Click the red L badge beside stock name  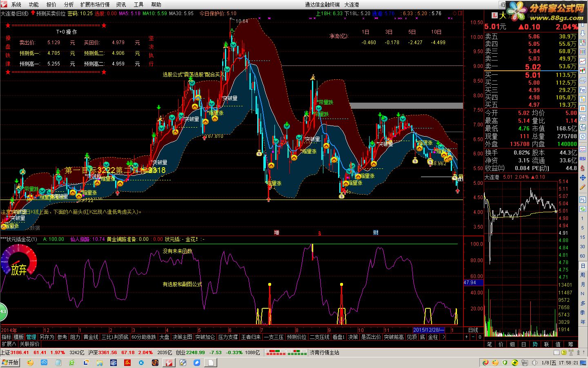(x=494, y=16)
